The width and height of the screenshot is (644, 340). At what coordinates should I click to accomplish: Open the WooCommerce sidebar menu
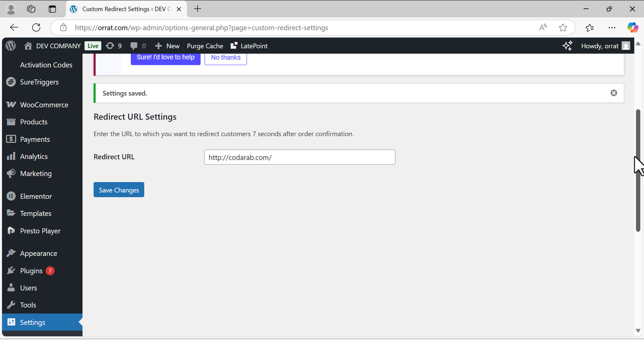(x=42, y=105)
